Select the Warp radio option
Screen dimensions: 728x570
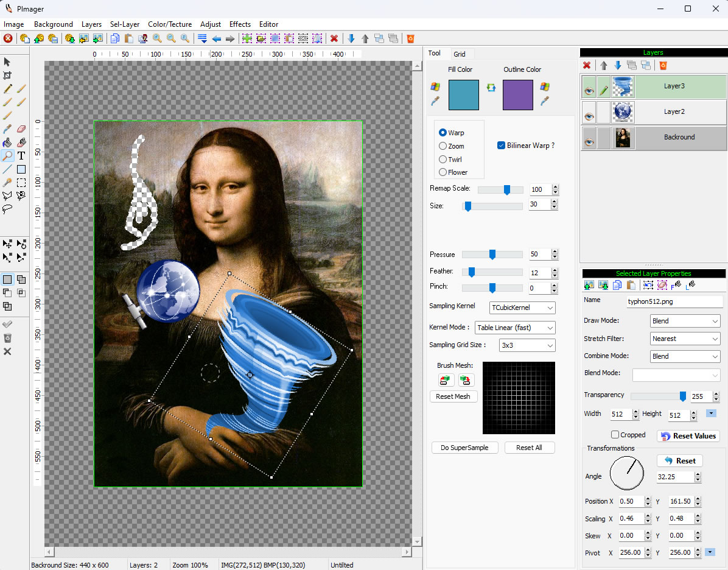(x=443, y=132)
